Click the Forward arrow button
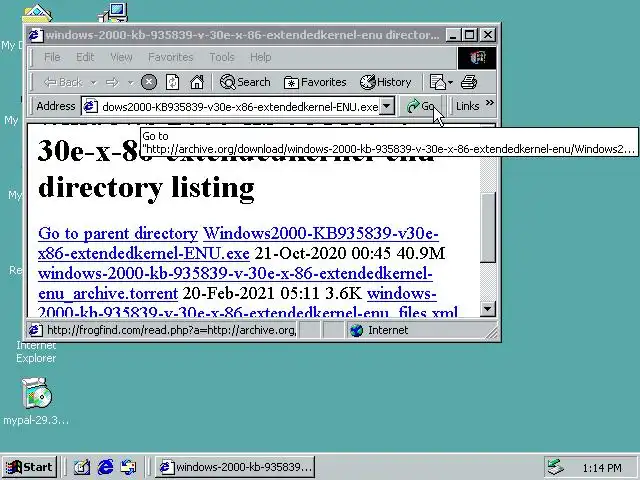This screenshot has width=640, height=480. pyautogui.click(x=113, y=82)
